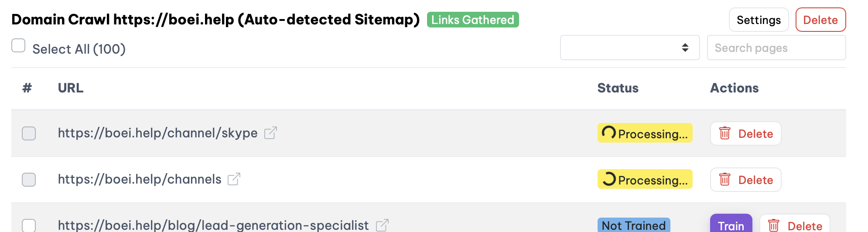This screenshot has width=868, height=232.
Task: Click trash icon in lead-generation-specialist row
Action: (774, 225)
